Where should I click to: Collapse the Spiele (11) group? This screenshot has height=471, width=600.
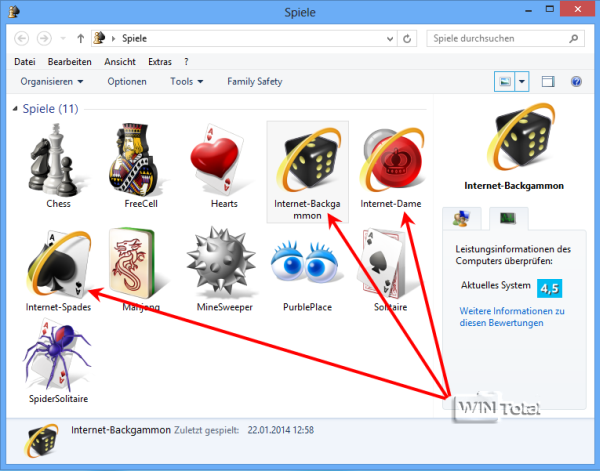click(15, 109)
